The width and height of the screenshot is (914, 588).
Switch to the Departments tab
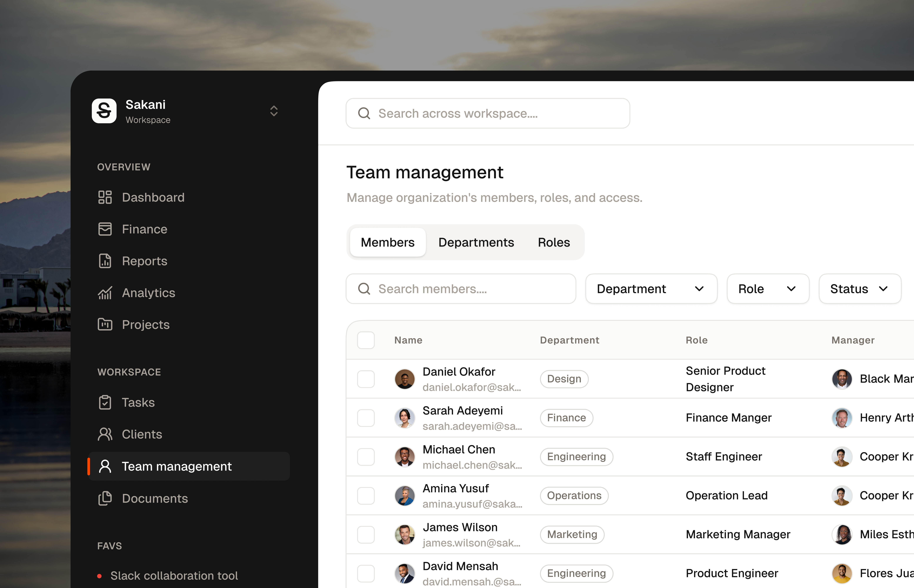tap(476, 242)
